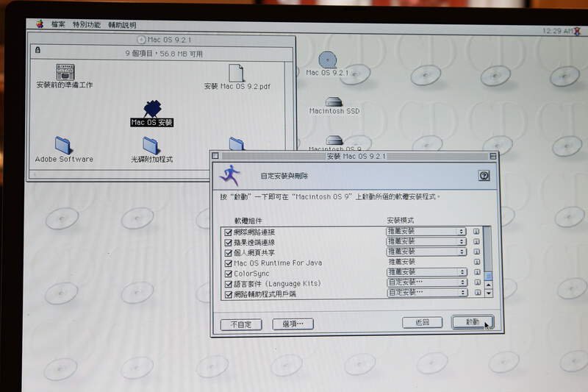Image resolution: width=588 pixels, height=392 pixels.
Task: Show info for 網路輔助程式用戶端 component
Action: pyautogui.click(x=478, y=292)
